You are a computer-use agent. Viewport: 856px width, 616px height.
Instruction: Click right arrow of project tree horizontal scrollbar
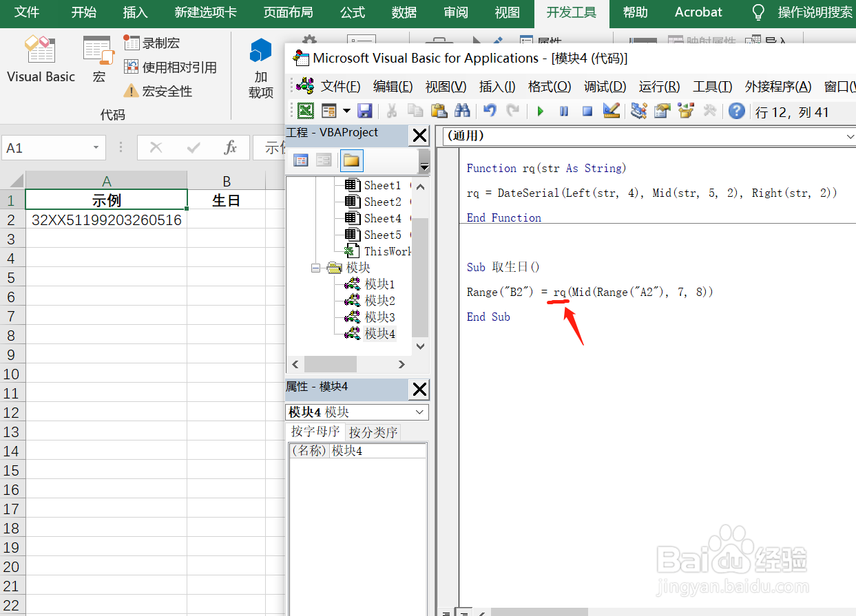402,364
